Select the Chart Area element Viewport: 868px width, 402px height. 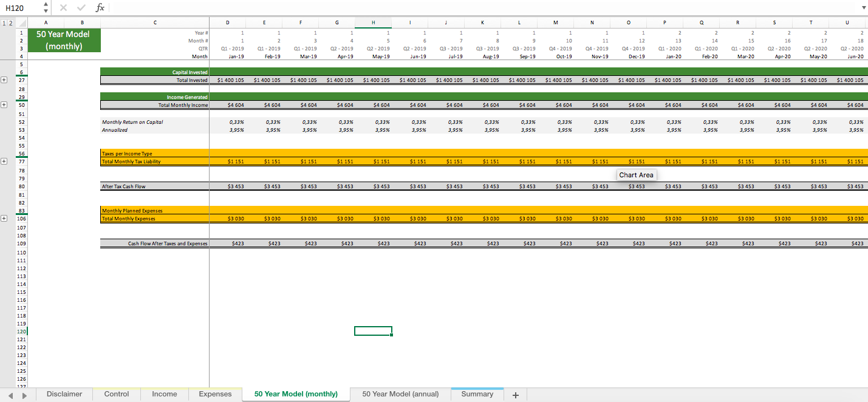pos(636,175)
